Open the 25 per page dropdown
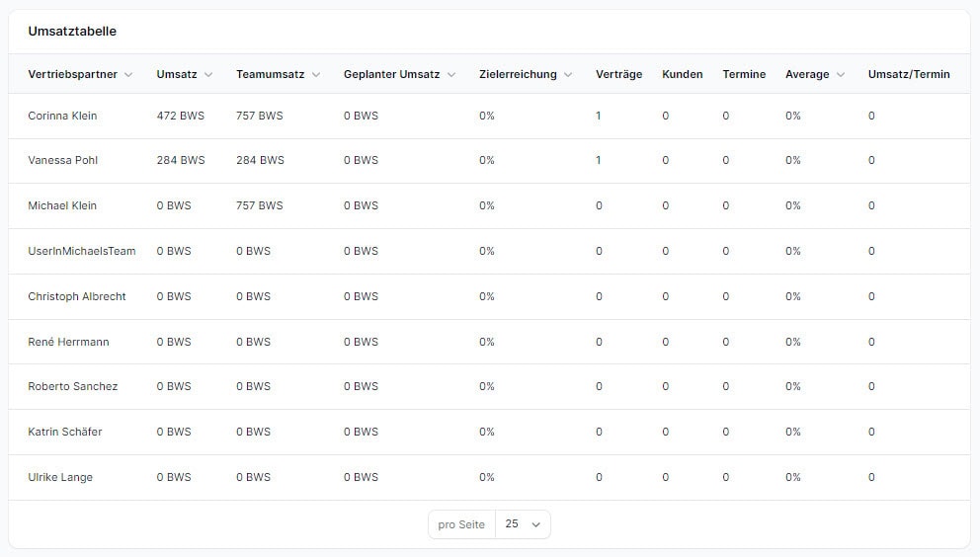This screenshot has height=557, width=980. 523,524
